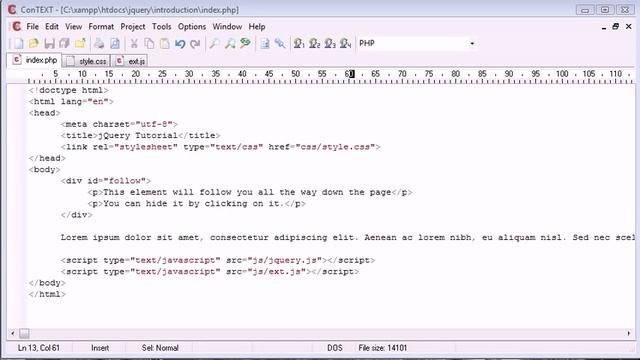Click the "css/style.css" href value
The height and width of the screenshot is (360, 640).
click(x=335, y=147)
